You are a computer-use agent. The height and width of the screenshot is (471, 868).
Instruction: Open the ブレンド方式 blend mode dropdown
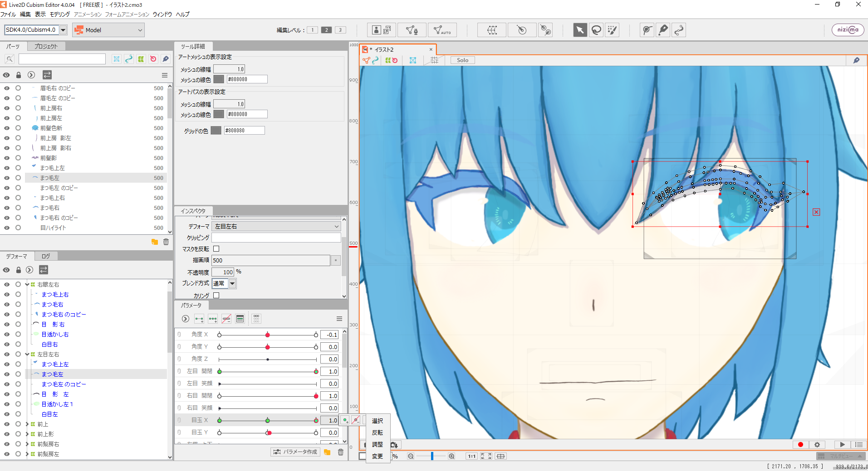coord(232,283)
